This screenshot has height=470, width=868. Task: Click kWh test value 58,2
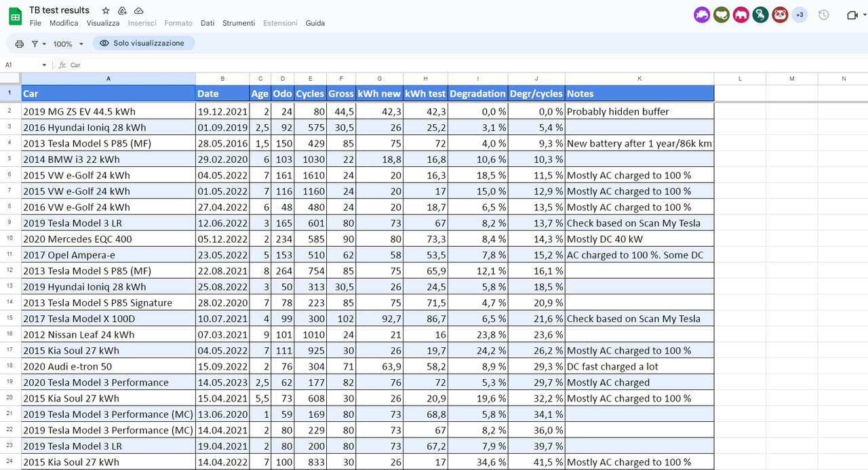[x=426, y=366]
